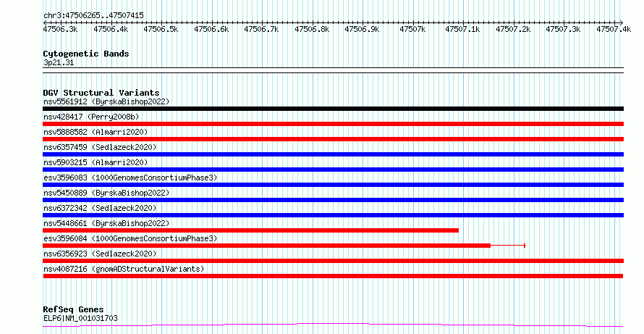The width and height of the screenshot is (644, 334).
Task: Click the blue nsv5450889 variant bar
Action: (333, 200)
